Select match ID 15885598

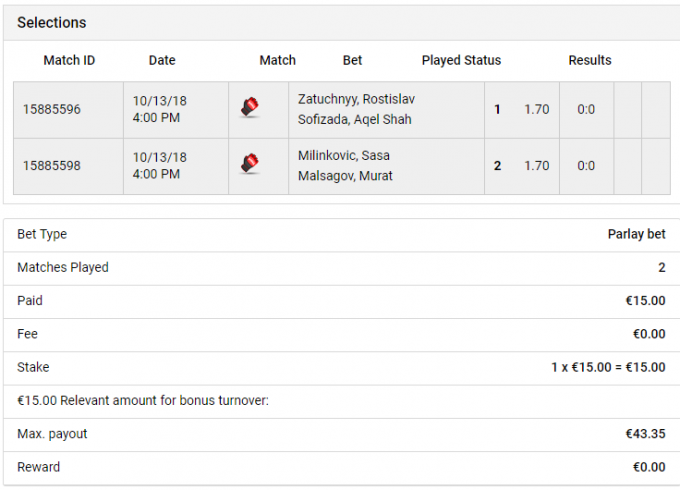(x=52, y=166)
